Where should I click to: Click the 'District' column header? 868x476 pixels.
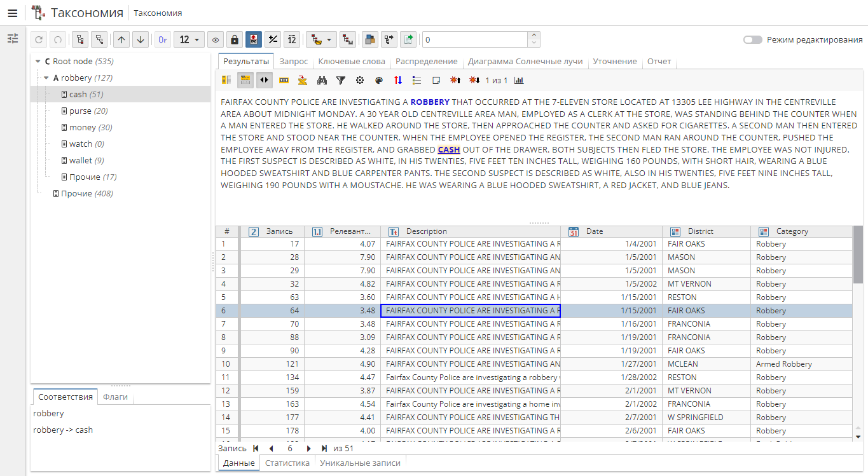(706, 231)
